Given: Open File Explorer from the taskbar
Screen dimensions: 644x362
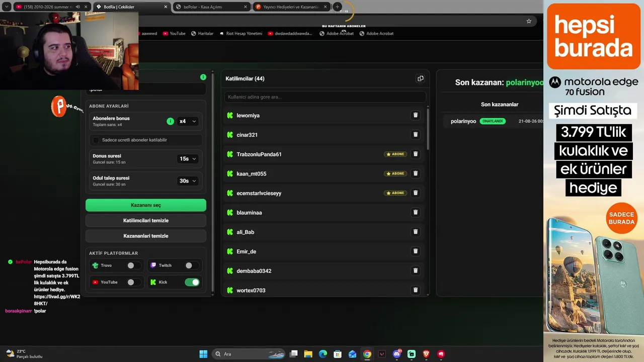Looking at the screenshot, I should coord(308,354).
